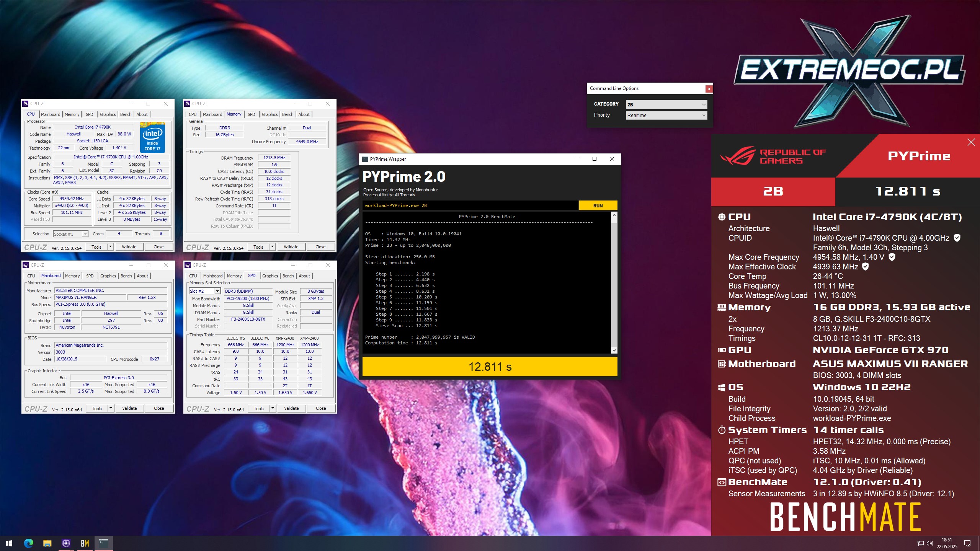Expand Tools arrow in Memory tab window
Screen dimensions: 980x551
point(272,247)
